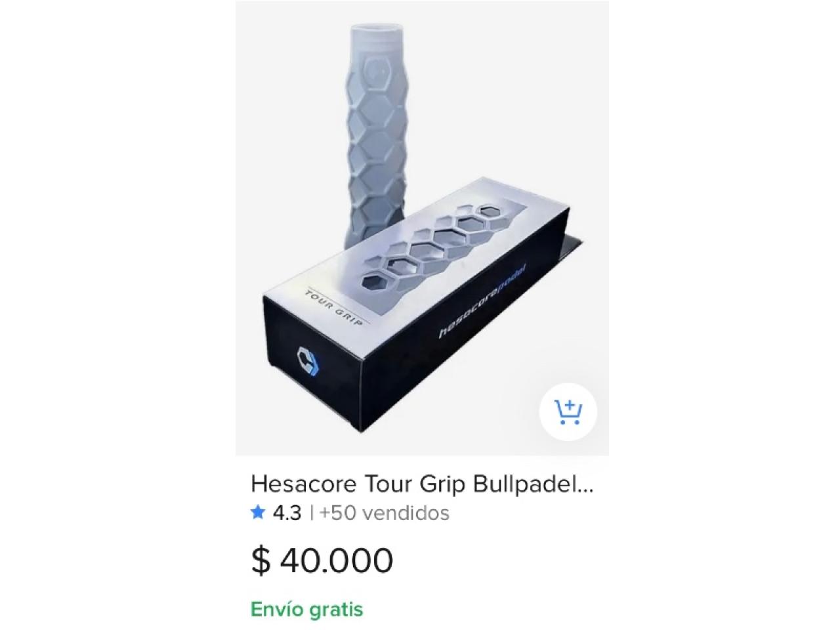Click the 4.3 rating number
Screen dimensions: 840x630
(x=287, y=513)
